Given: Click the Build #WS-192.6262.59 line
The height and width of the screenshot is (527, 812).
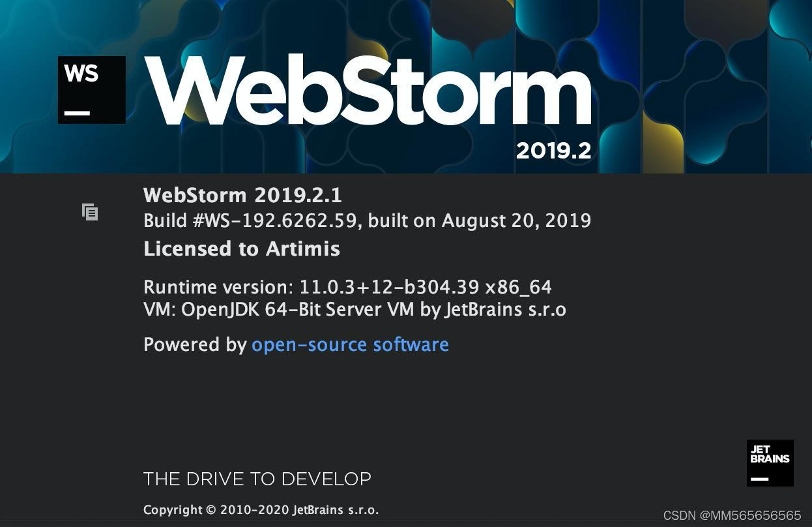Looking at the screenshot, I should (368, 220).
